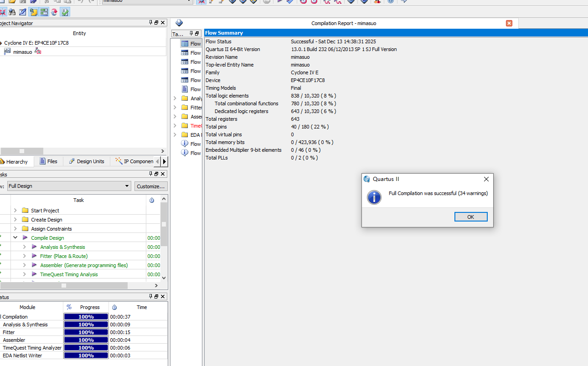Click the Full Compilation 100% progress bar

86,317
